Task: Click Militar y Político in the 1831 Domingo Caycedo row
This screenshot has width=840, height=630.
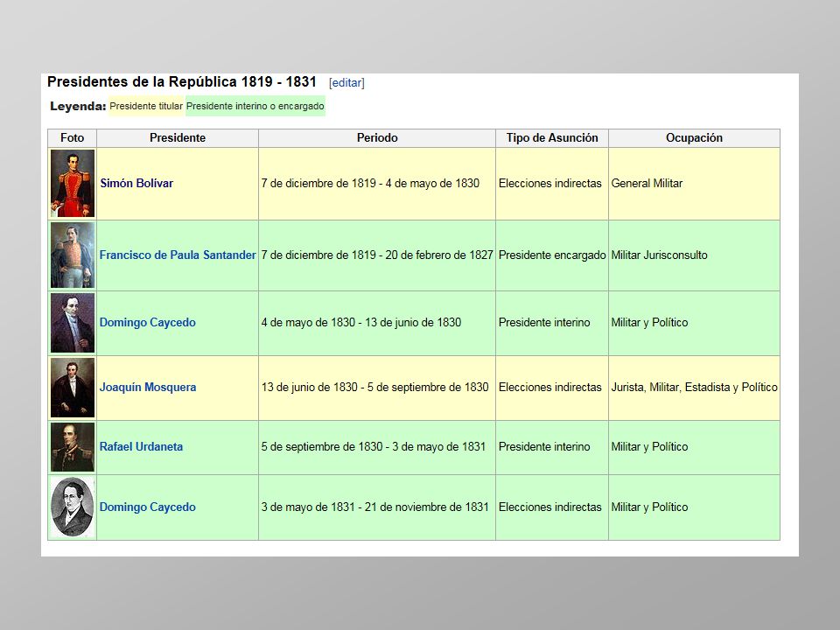Action: point(650,507)
